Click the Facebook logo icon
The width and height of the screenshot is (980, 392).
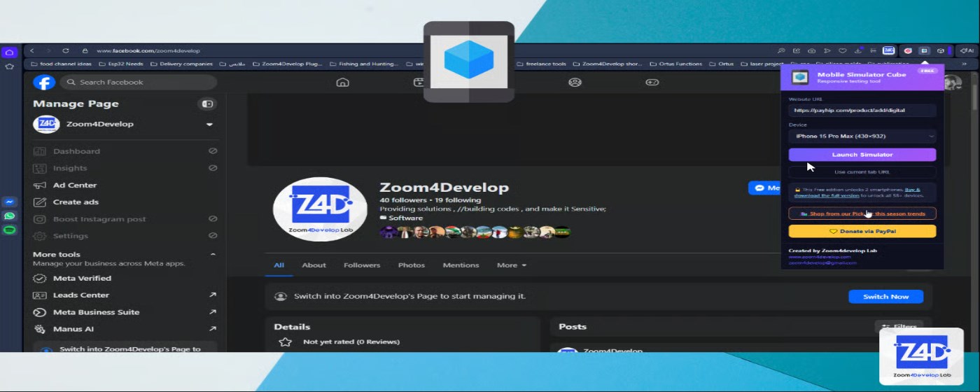(44, 83)
